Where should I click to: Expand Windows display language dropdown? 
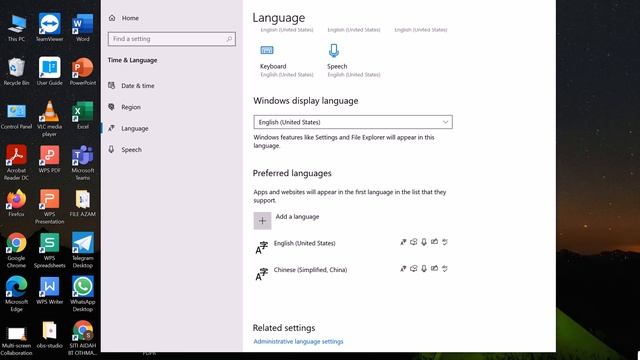[353, 122]
